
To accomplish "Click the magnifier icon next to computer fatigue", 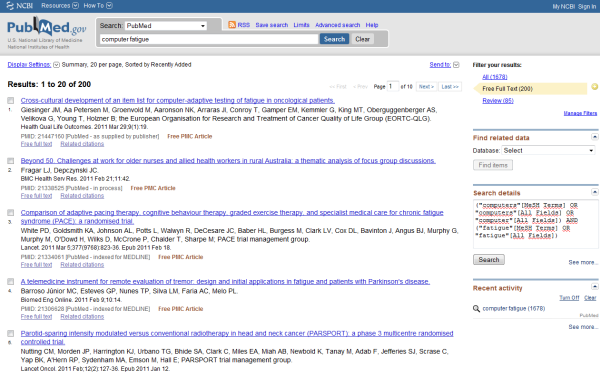I will point(476,308).
